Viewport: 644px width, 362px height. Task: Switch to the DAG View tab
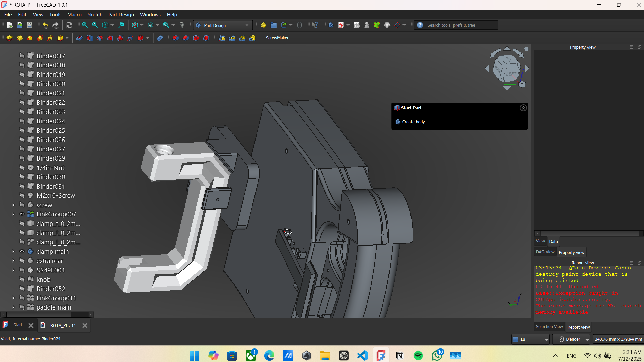[545, 252]
